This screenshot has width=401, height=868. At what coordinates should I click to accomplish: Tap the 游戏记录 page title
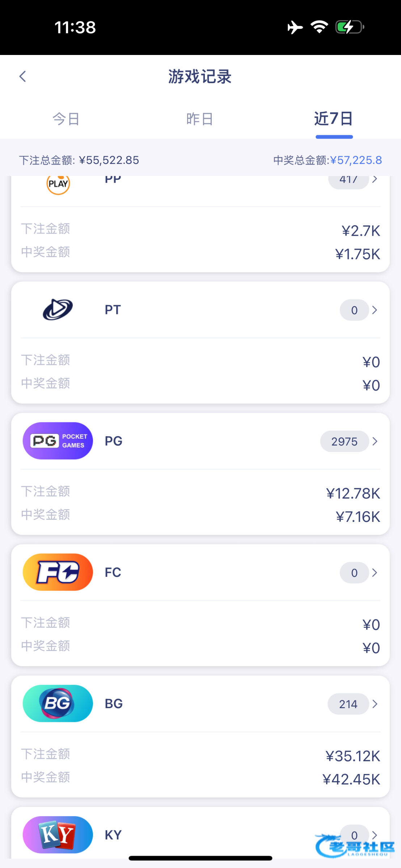click(200, 77)
